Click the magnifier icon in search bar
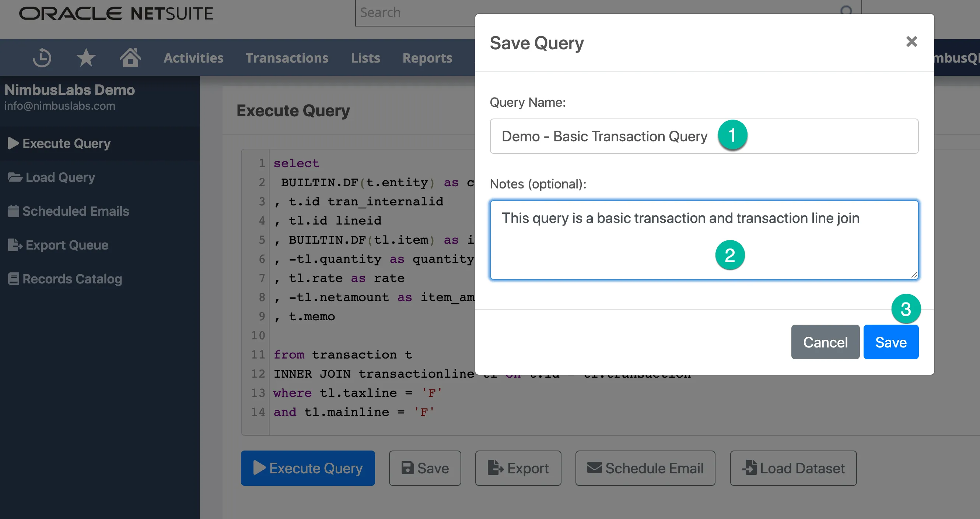This screenshot has height=519, width=980. (846, 11)
